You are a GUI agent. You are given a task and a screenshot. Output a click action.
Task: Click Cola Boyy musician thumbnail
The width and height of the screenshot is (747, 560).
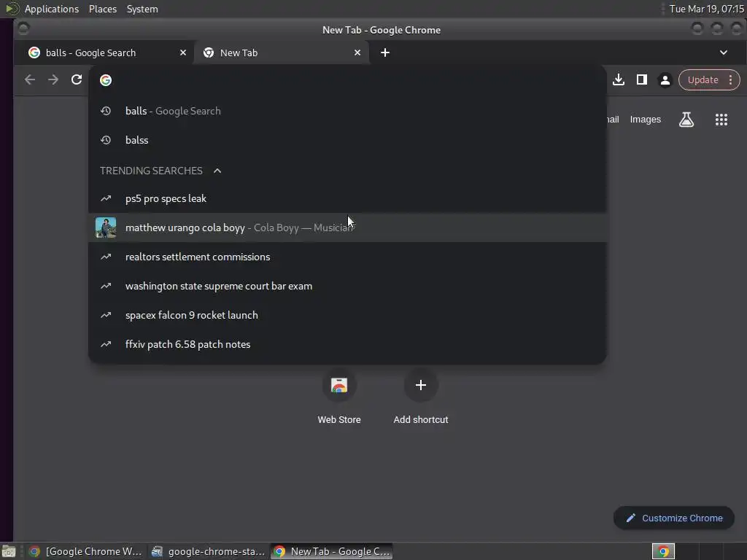click(106, 227)
